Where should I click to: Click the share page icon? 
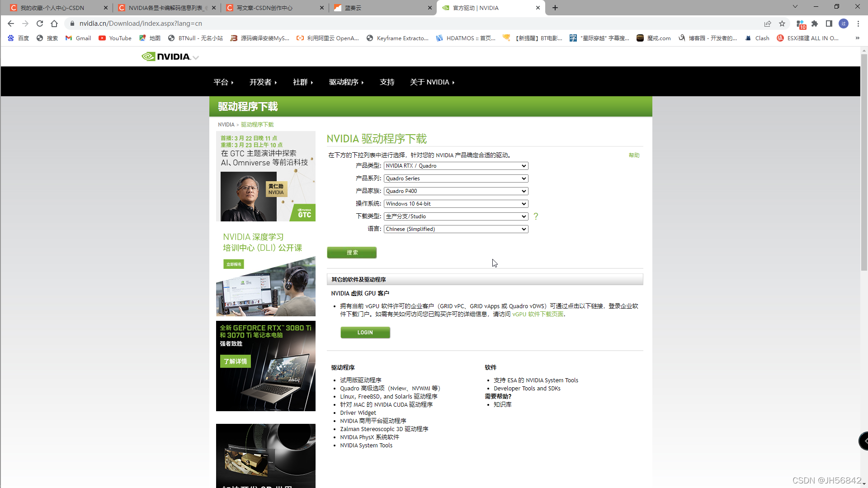click(768, 23)
